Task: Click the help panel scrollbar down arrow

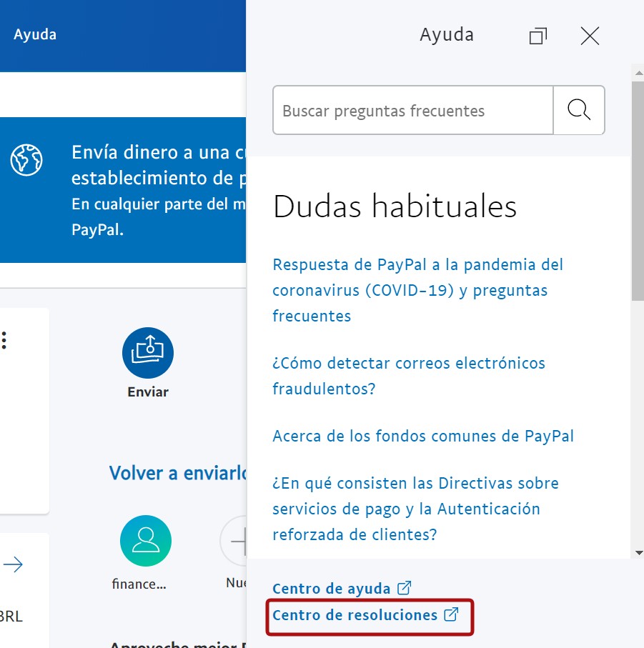Action: click(x=639, y=553)
